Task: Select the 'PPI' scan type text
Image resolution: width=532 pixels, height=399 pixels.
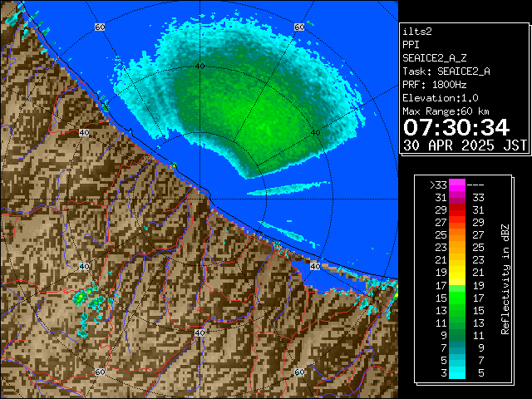Action: [x=411, y=45]
